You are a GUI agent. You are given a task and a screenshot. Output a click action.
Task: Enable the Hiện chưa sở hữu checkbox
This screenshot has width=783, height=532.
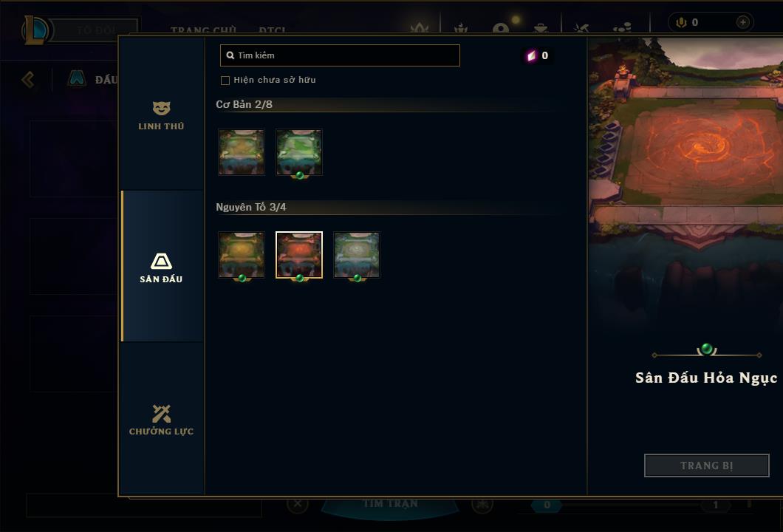(225, 81)
